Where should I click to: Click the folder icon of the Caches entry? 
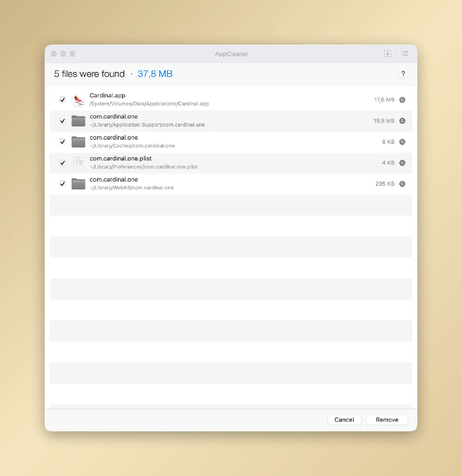point(78,142)
